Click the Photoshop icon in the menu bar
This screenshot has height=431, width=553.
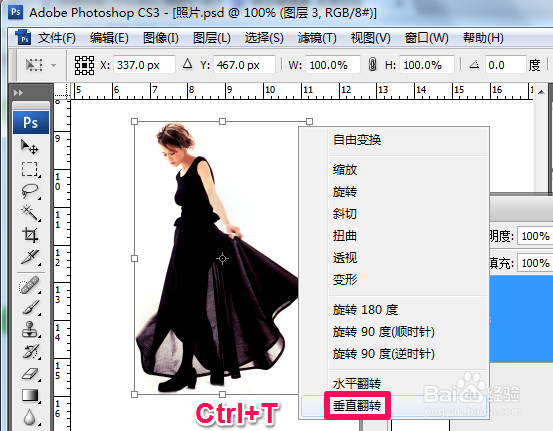coord(23,37)
